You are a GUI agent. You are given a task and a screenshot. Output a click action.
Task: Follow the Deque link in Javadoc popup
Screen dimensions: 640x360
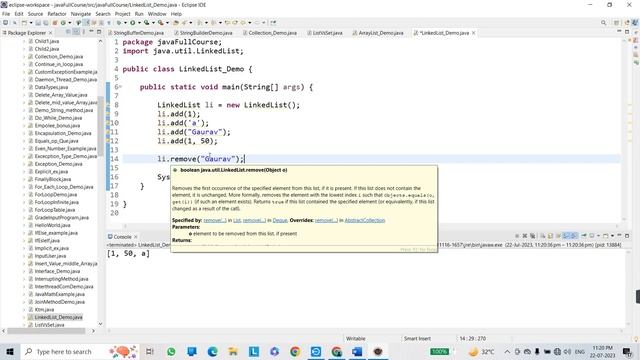pyautogui.click(x=280, y=220)
